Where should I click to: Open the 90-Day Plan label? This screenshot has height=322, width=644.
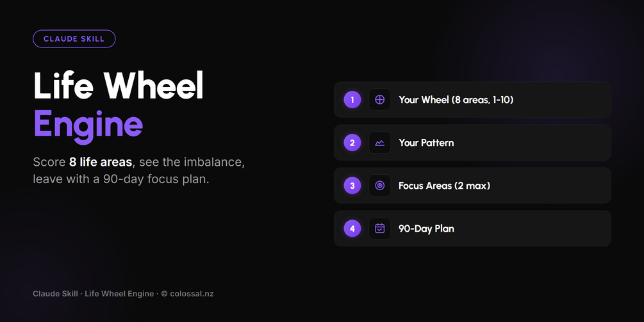click(426, 229)
